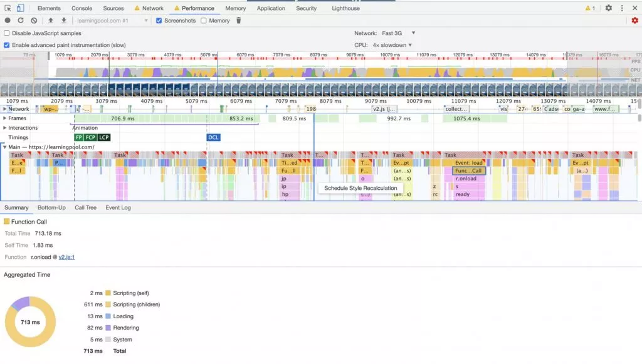642x364 pixels.
Task: Click the trash can collect garbage icon
Action: point(238,21)
